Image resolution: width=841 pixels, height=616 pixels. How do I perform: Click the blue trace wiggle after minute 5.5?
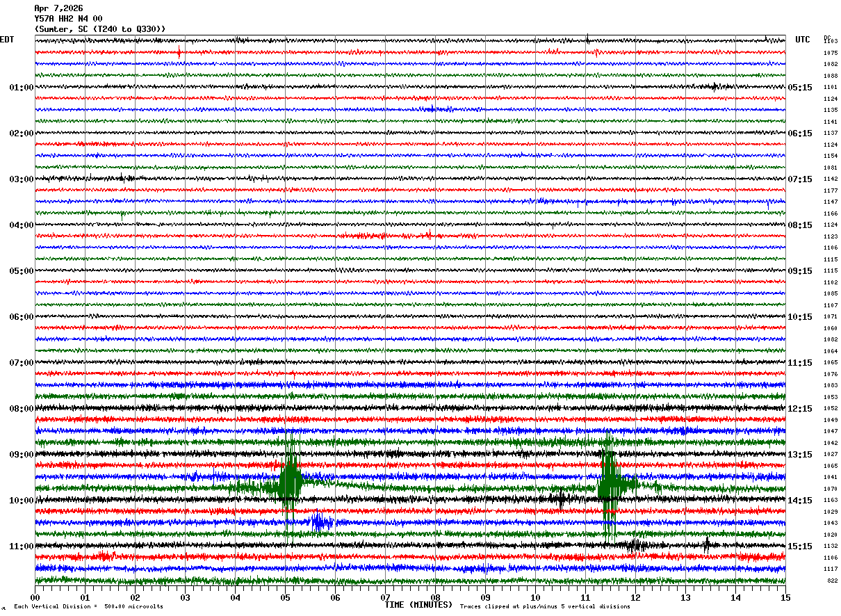pos(320,522)
